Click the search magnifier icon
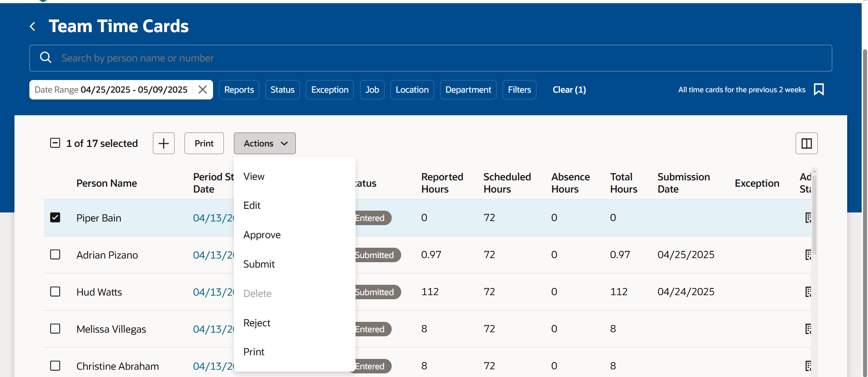This screenshot has height=377, width=868. 46,57
